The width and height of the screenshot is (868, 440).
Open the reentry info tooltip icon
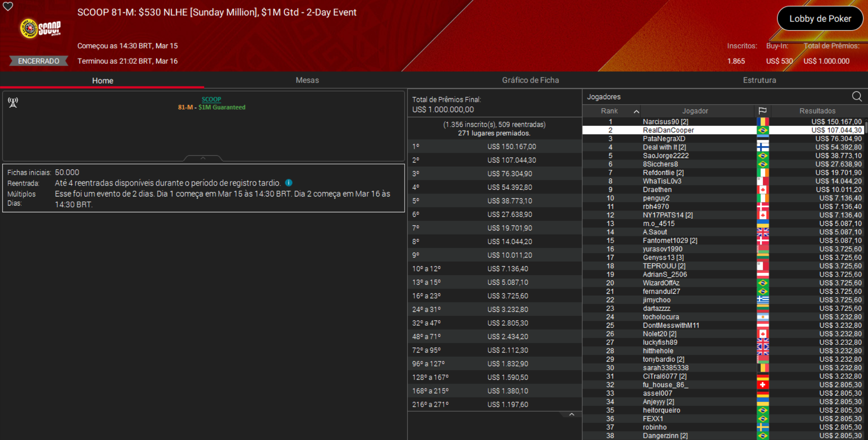289,183
